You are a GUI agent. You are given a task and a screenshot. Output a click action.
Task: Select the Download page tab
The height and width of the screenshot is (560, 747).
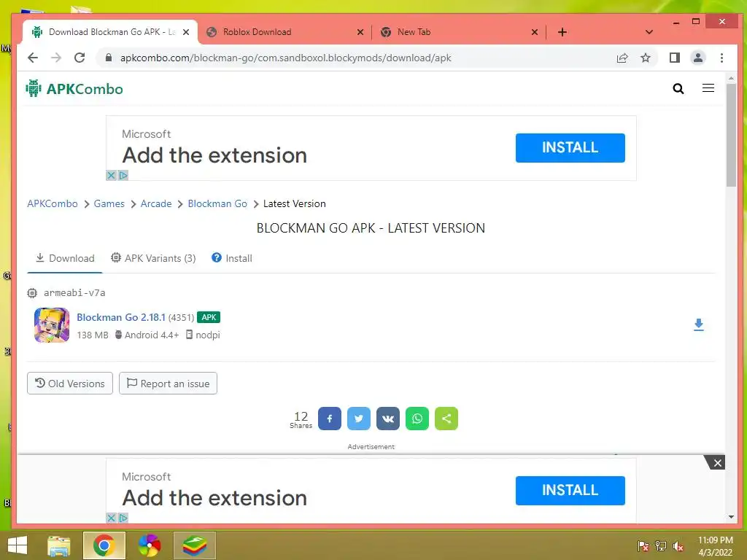pyautogui.click(x=65, y=258)
